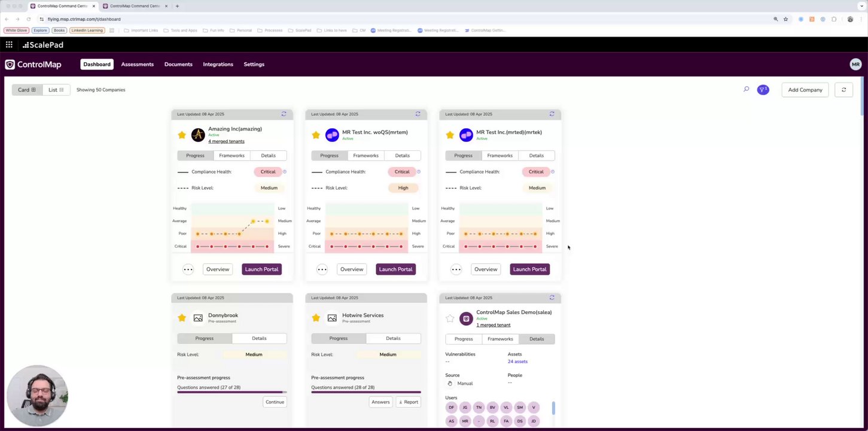Open more options on MR Test woQS card
The height and width of the screenshot is (431, 868).
point(322,269)
